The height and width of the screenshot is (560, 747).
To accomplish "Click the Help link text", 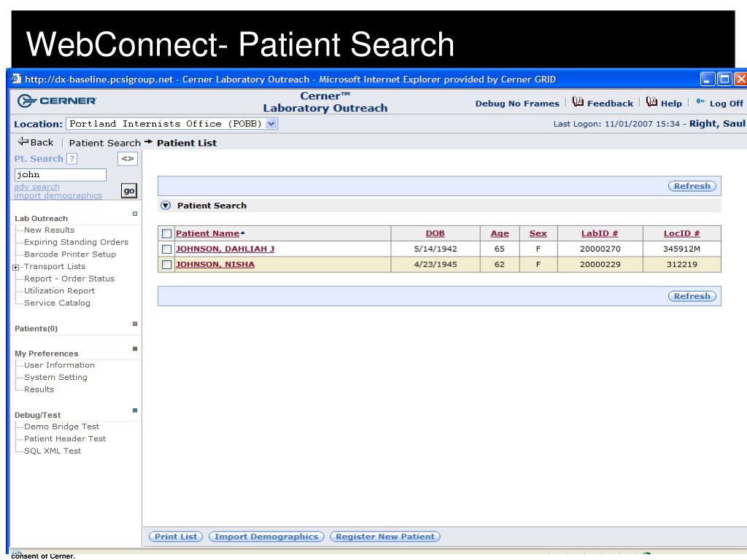I will point(671,104).
